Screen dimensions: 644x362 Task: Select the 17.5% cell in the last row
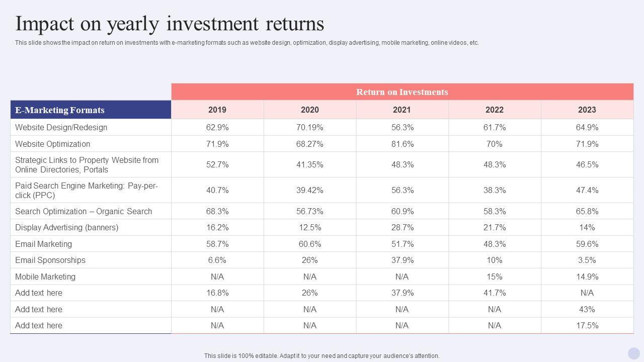[587, 325]
